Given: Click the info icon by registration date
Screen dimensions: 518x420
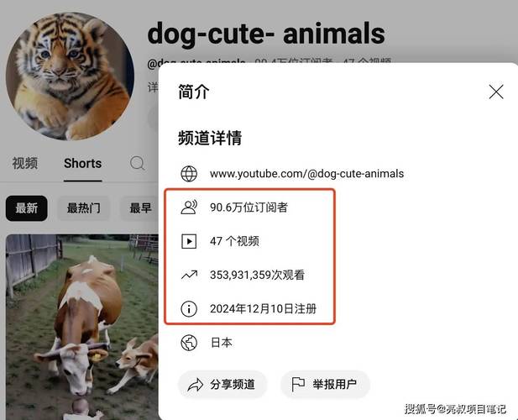Looking at the screenshot, I should pos(189,308).
